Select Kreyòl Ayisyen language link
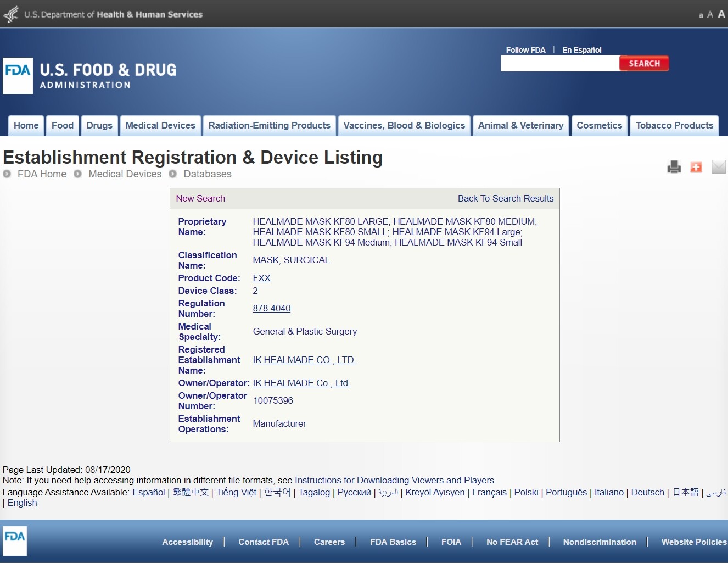728x563 pixels. click(x=435, y=493)
